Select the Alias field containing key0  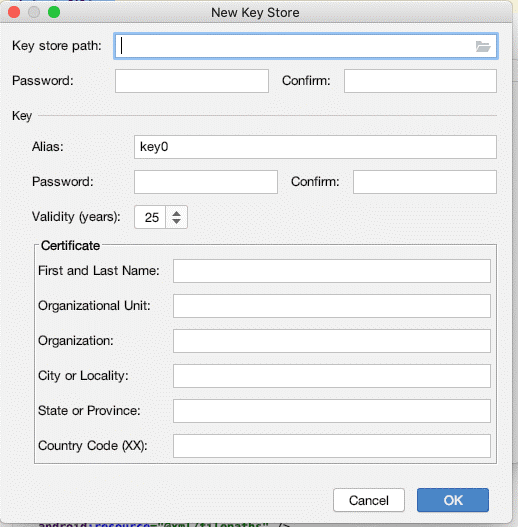tap(315, 147)
